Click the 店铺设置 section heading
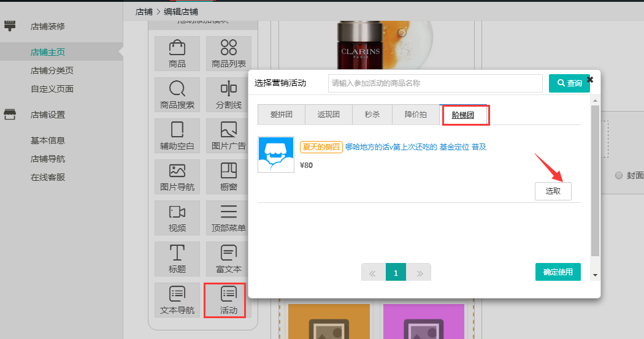The image size is (644, 339). (x=48, y=115)
